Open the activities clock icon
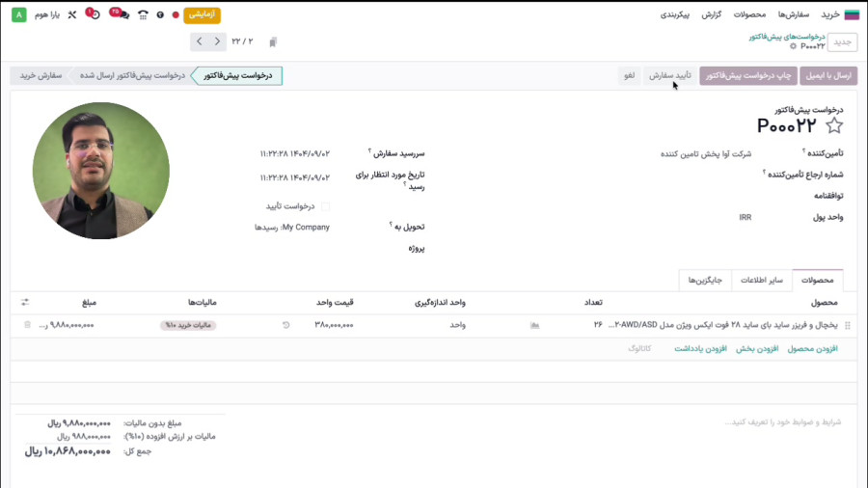 (x=95, y=15)
